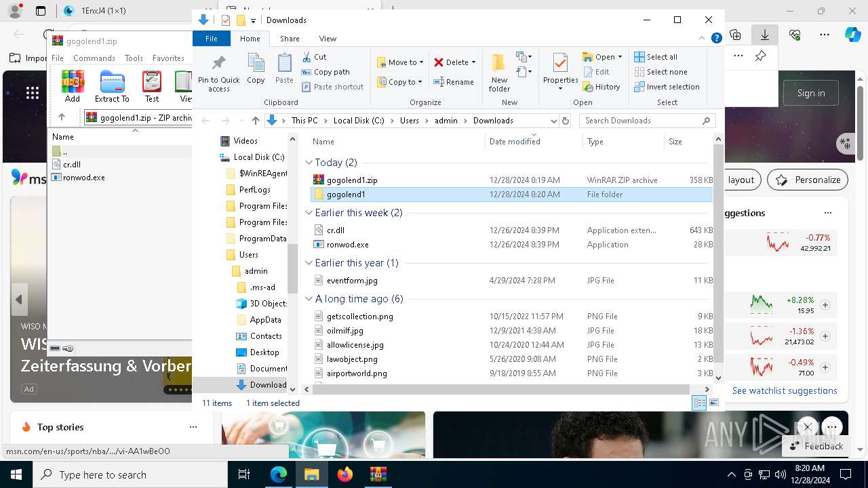The height and width of the screenshot is (488, 868).
Task: Open Microsoft Edge from taskbar
Action: click(279, 474)
